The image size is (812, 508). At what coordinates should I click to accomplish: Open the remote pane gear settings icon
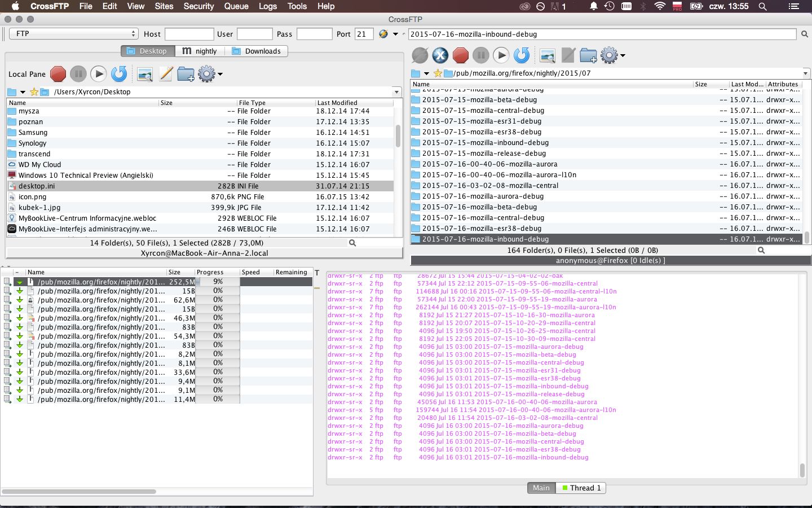609,55
